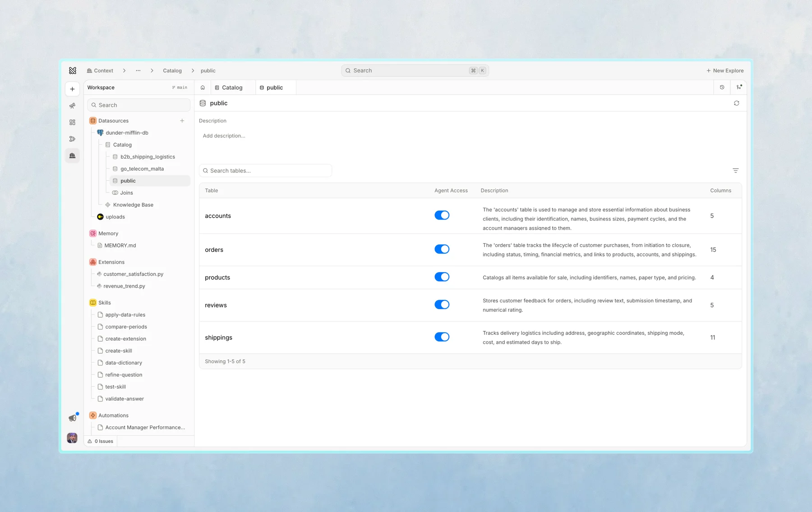This screenshot has height=512, width=812.
Task: Open the rocket icon in left rail
Action: click(x=72, y=106)
